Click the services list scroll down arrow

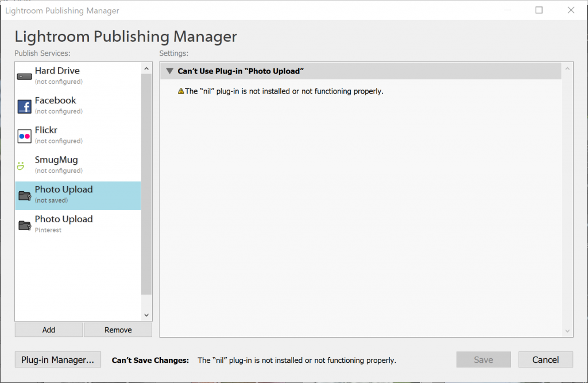coord(146,315)
